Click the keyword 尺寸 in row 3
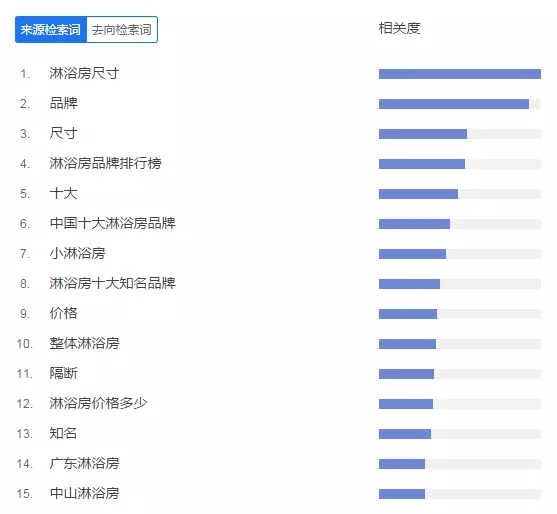Image resolution: width=557 pixels, height=514 pixels. click(x=63, y=134)
